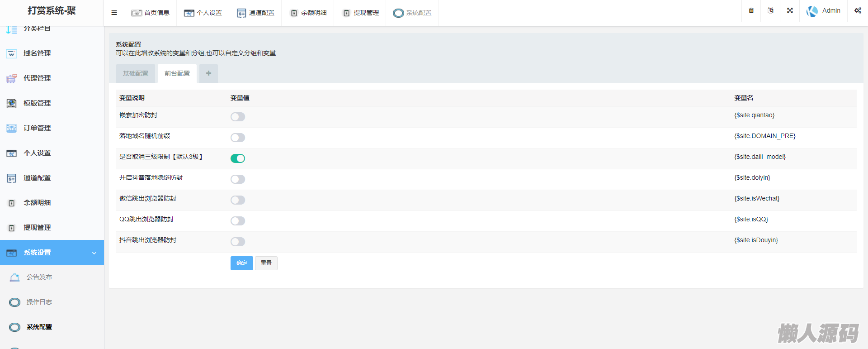Click the variable name {$site.qiantao}
The image size is (868, 349).
pos(754,115)
